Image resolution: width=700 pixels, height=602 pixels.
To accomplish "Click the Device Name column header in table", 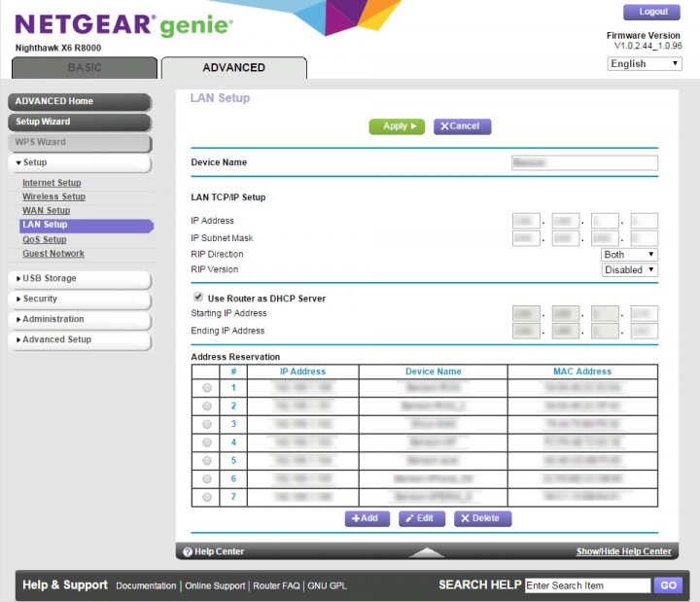I will (x=433, y=372).
